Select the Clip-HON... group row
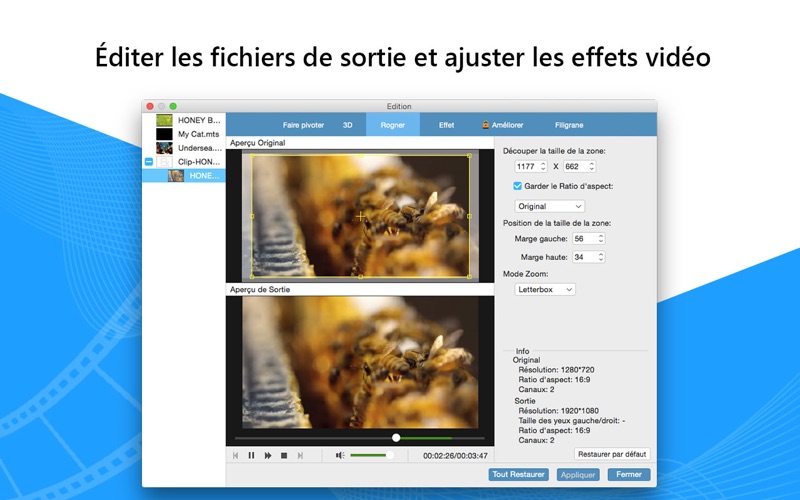Viewport: 800px width, 500px height. (x=184, y=162)
